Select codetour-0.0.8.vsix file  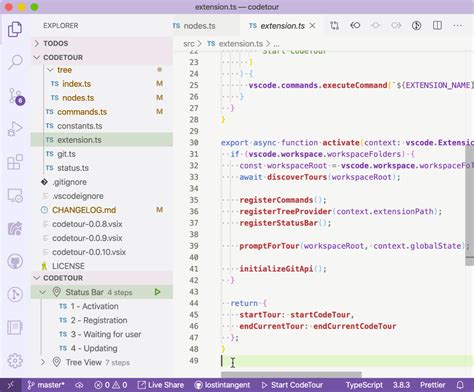coord(87,224)
